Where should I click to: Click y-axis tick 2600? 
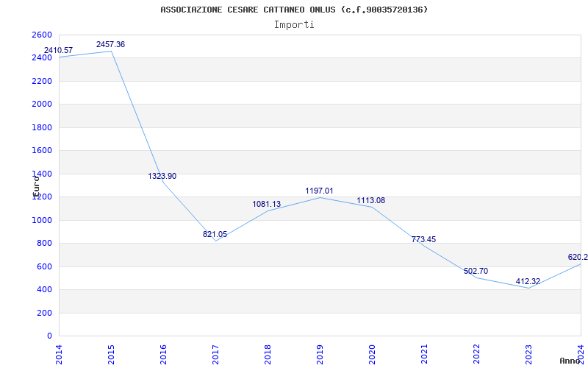click(43, 35)
